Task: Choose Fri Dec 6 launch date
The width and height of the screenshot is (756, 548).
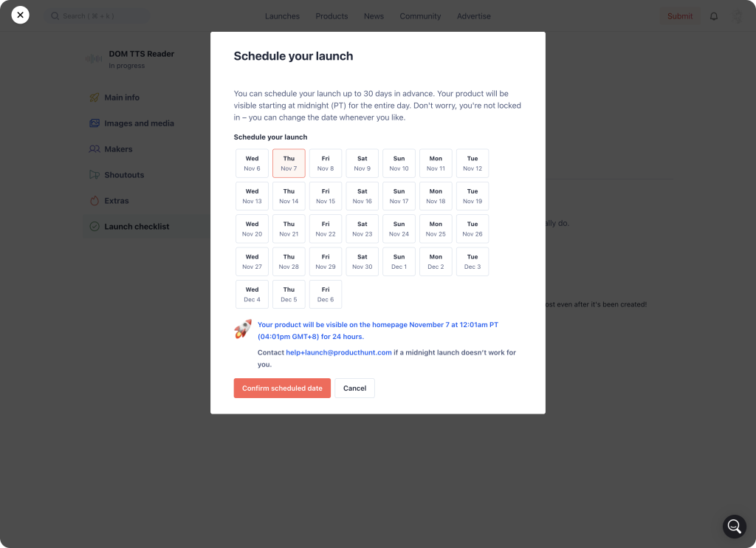Action: coord(326,294)
